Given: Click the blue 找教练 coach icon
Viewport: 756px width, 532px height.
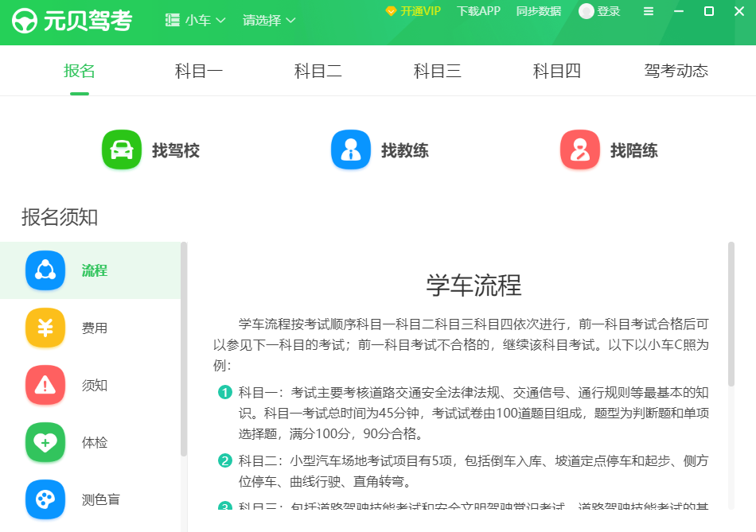Looking at the screenshot, I should (350, 150).
